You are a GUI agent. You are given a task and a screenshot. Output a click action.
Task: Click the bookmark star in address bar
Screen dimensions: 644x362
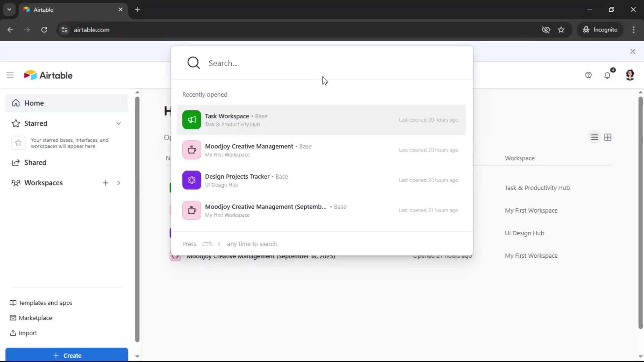point(561,29)
